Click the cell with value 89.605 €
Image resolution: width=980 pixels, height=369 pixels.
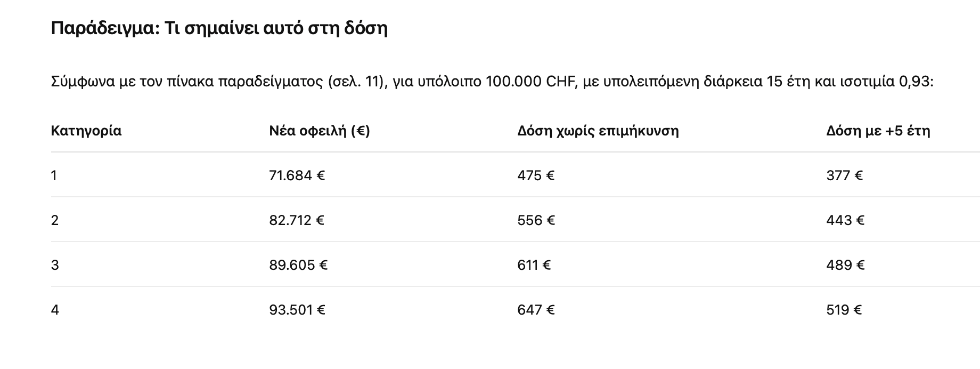pyautogui.click(x=298, y=265)
